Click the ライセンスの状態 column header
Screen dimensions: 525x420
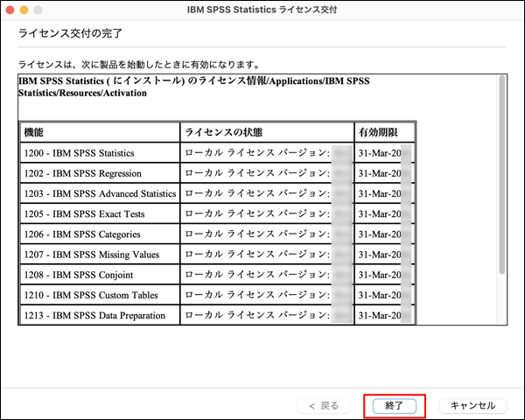[x=267, y=132]
